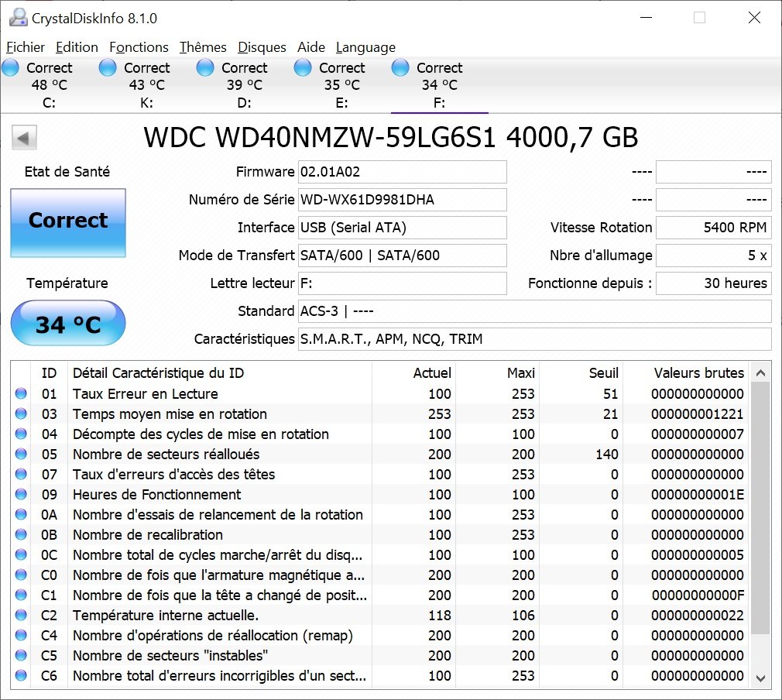Click status dot for Nombre de secteurs "instables"

[21, 655]
